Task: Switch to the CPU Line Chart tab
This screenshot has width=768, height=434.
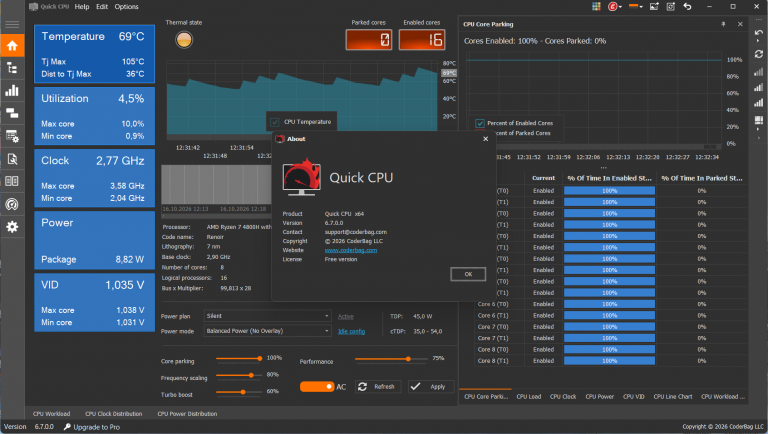Action: (x=673, y=397)
